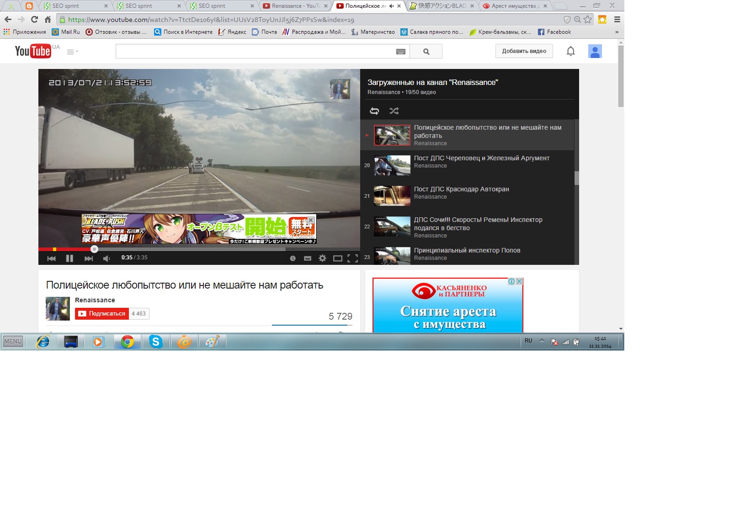Switch the player to theater mode
This screenshot has width=756, height=532.
[338, 258]
